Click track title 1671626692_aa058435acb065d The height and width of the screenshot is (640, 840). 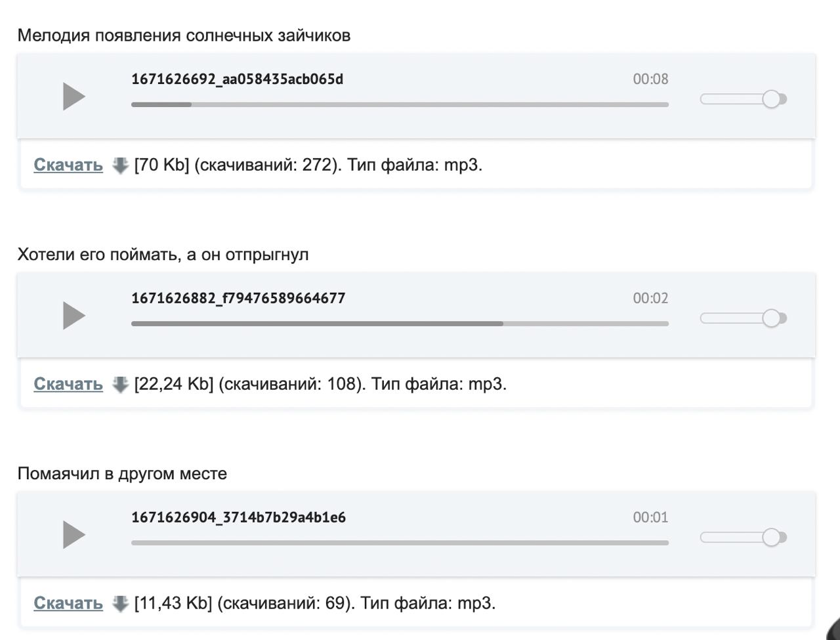237,79
